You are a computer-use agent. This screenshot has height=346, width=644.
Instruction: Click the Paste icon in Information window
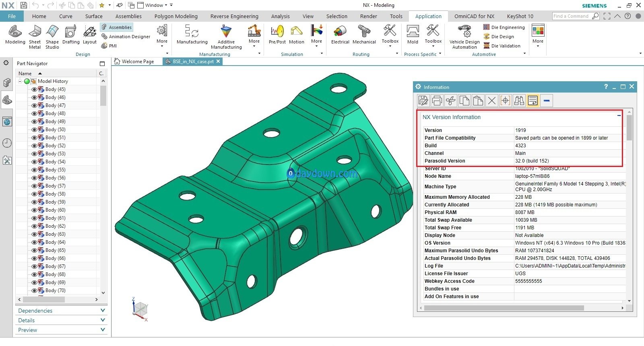tap(478, 101)
